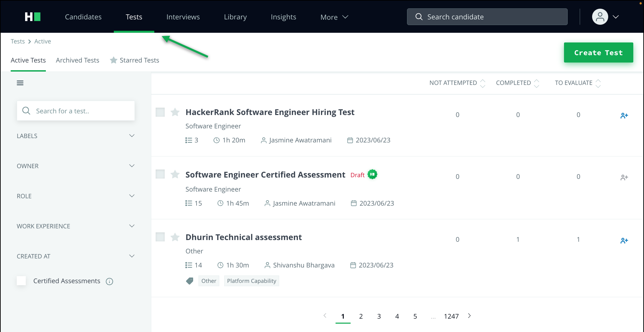Open HackerRank Software Engineer Hiring Test
The image size is (644, 332).
pos(270,112)
